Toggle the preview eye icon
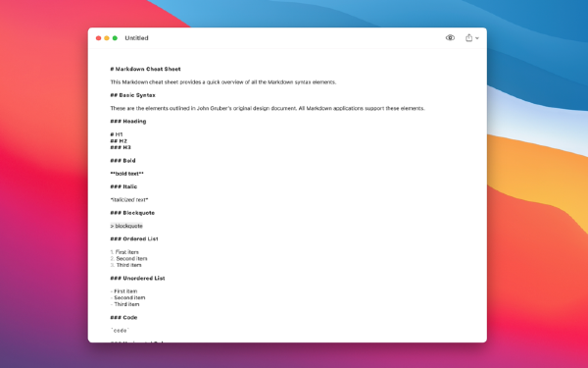Screen dimensions: 588x368 (450, 38)
